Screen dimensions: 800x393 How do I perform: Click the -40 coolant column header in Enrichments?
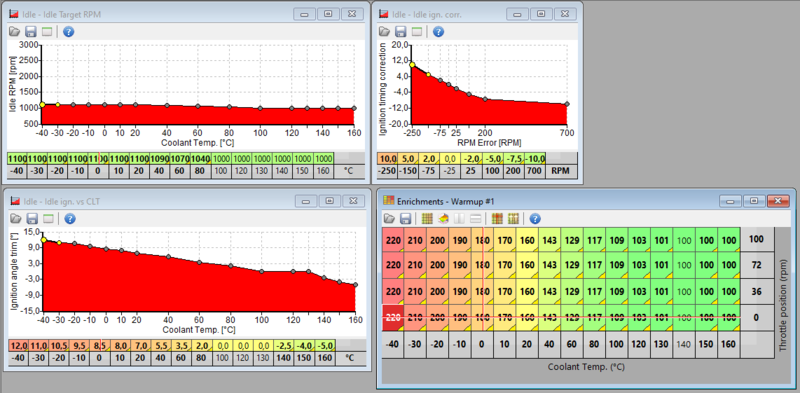pyautogui.click(x=393, y=344)
